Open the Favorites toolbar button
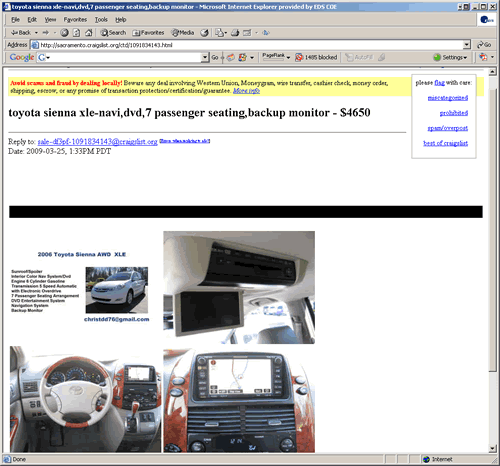 coord(148,33)
